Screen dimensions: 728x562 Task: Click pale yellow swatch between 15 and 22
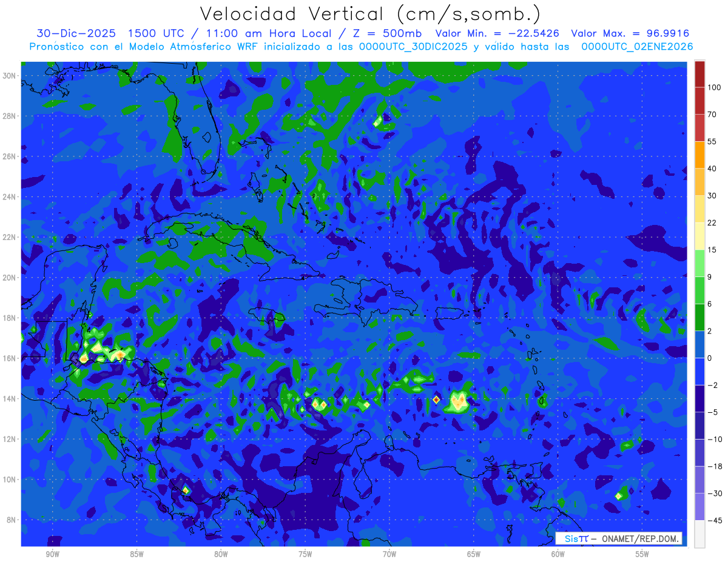click(699, 236)
